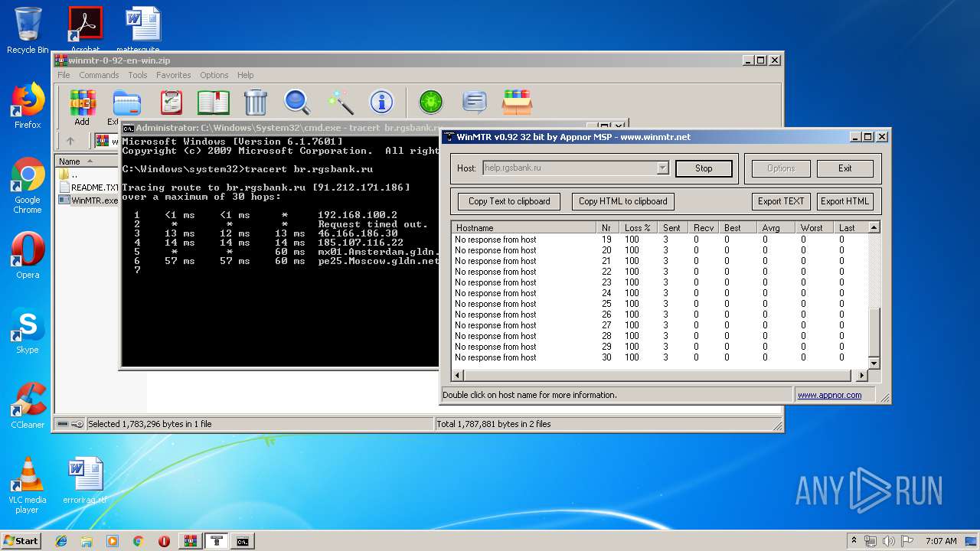Click the Delete trash can icon in WinRAR
The height and width of the screenshot is (551, 980).
click(x=255, y=103)
